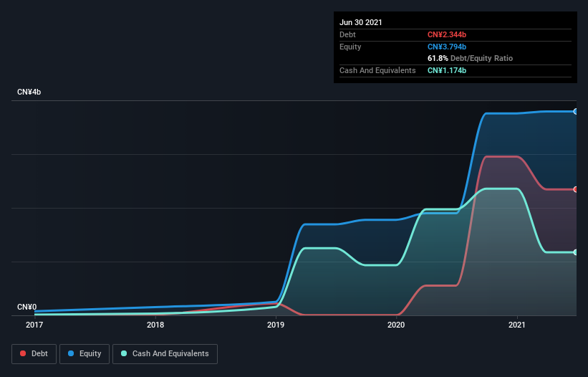The width and height of the screenshot is (588, 377).
Task: Toggle the Cash And Equivalents legend button
Action: tap(165, 354)
